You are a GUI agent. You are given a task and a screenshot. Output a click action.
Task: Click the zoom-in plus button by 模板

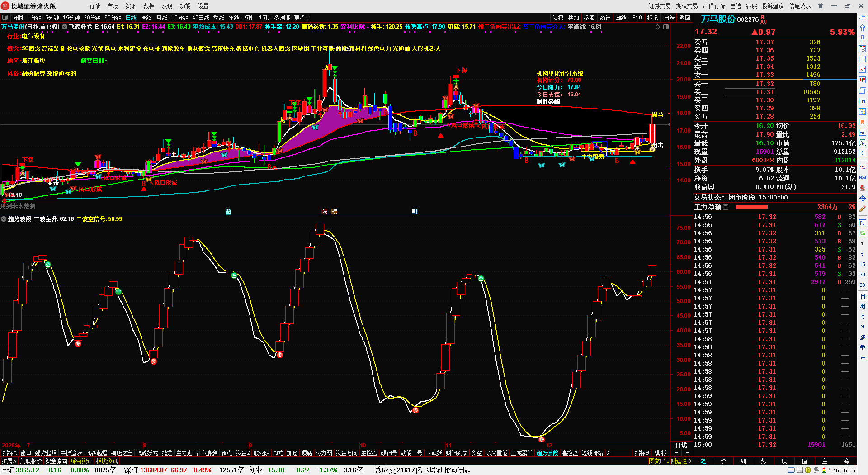click(676, 453)
